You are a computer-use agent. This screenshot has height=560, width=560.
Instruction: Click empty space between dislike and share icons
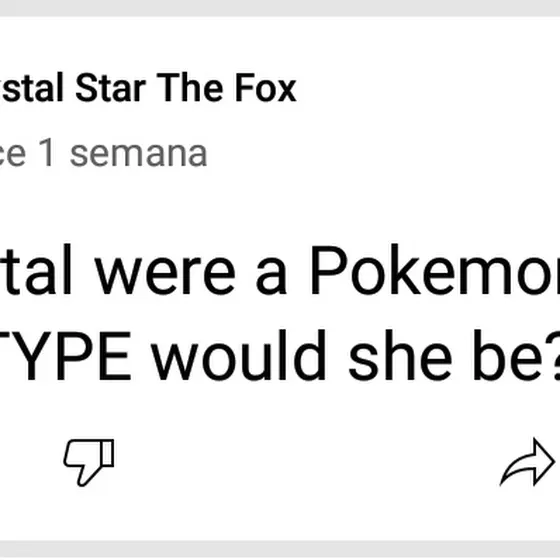307,462
